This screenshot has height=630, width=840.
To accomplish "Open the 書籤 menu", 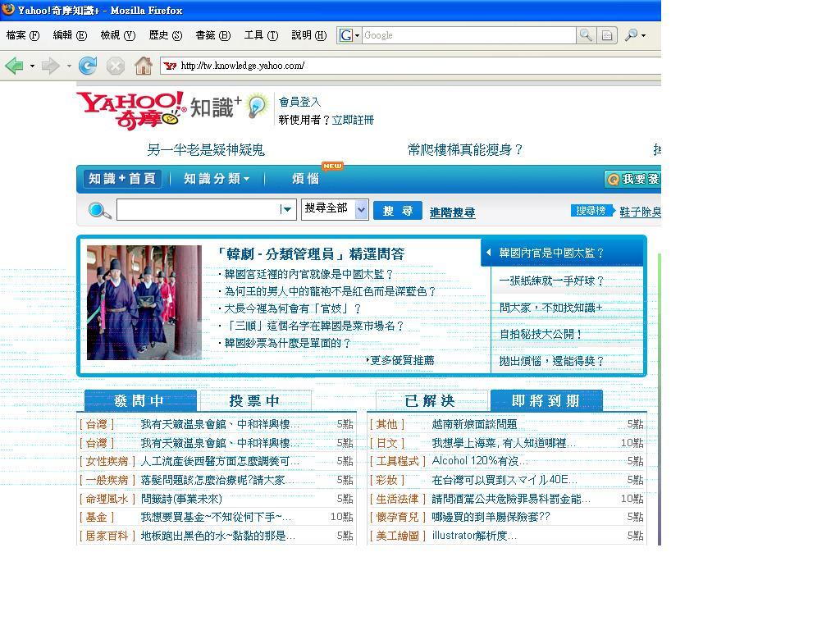I will 212,35.
